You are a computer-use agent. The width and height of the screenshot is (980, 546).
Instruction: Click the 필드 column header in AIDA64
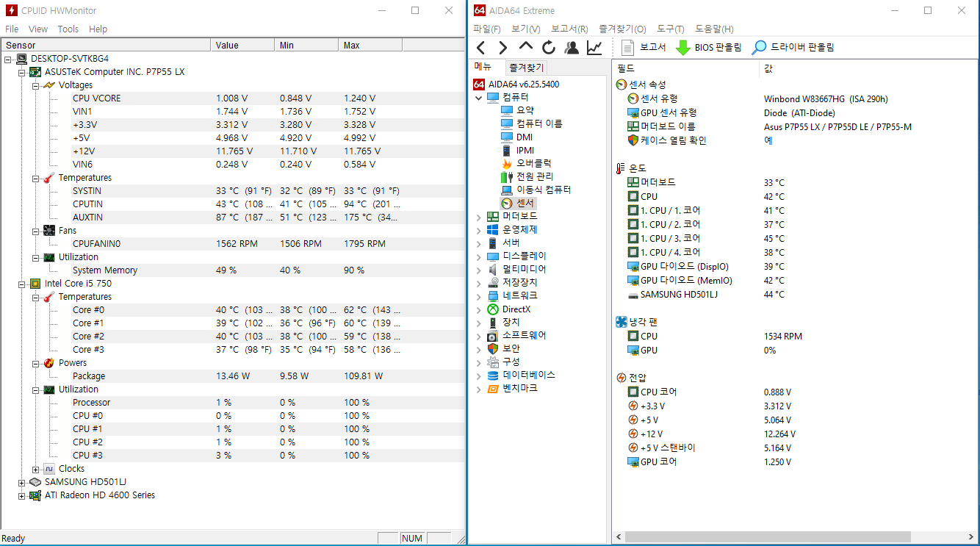685,68
